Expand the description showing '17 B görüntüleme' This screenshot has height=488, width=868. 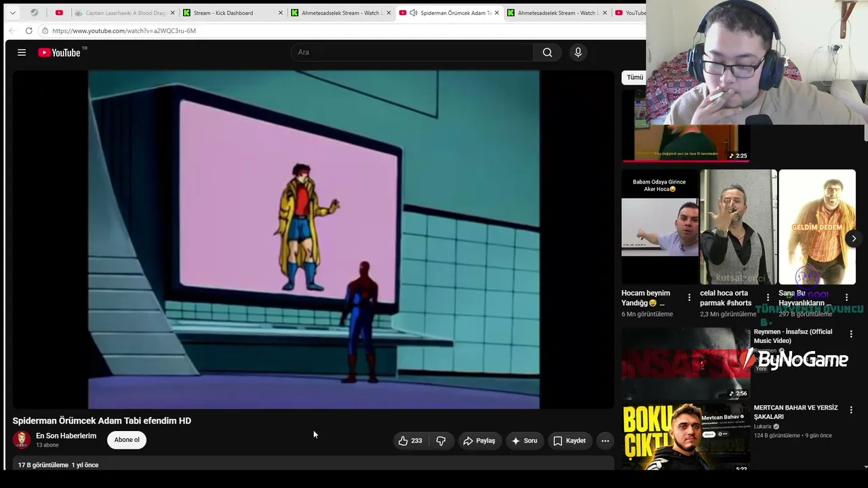[313, 465]
